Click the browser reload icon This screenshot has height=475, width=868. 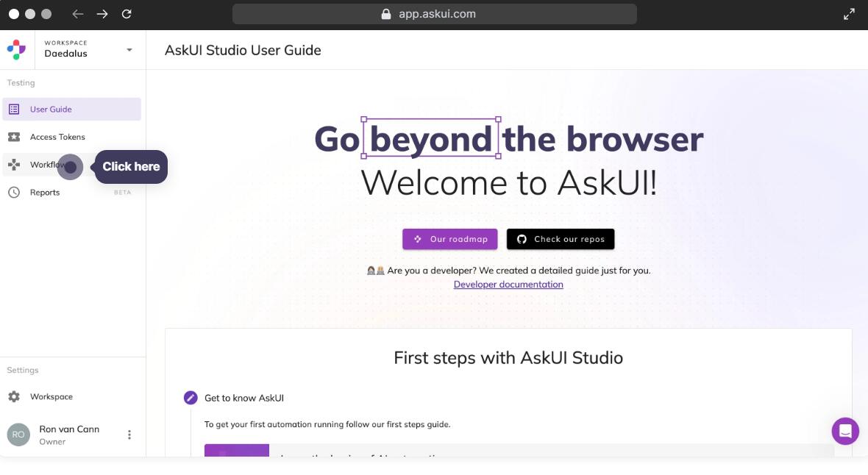[127, 14]
